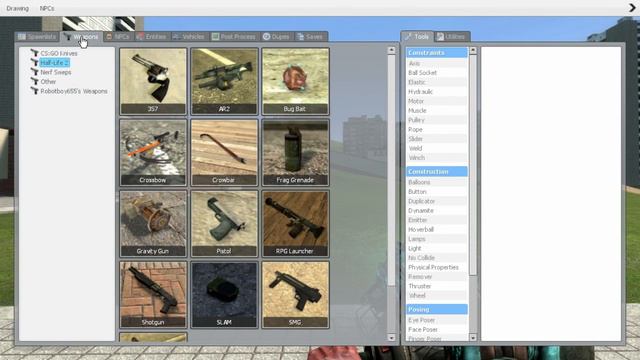Open the Drawing menu
Image resolution: width=640 pixels, height=360 pixels.
click(x=18, y=8)
